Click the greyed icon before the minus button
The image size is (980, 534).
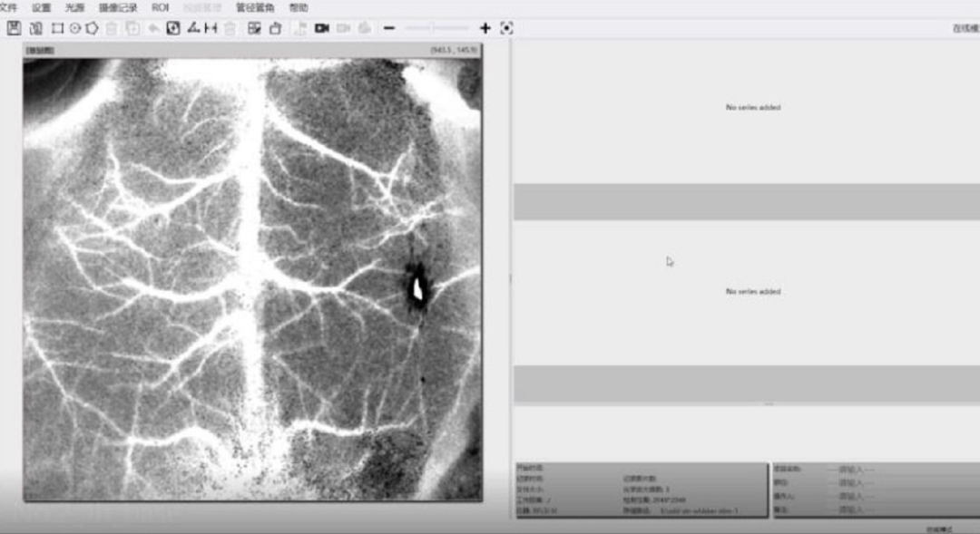pyautogui.click(x=365, y=28)
